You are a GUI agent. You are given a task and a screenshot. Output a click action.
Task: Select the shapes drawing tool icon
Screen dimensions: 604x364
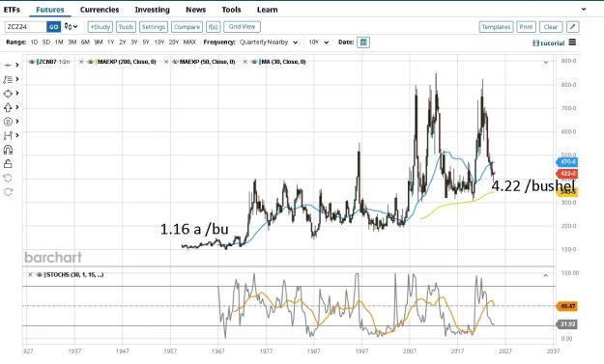click(8, 94)
